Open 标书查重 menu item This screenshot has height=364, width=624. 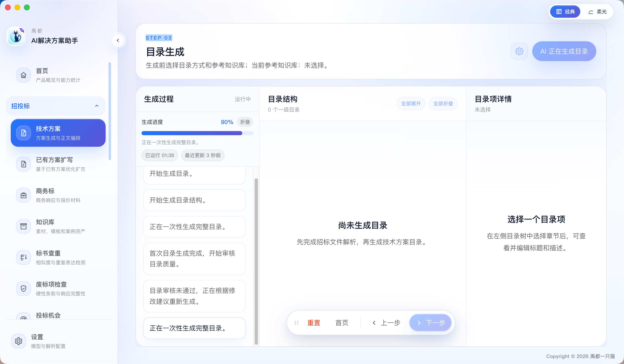point(58,257)
